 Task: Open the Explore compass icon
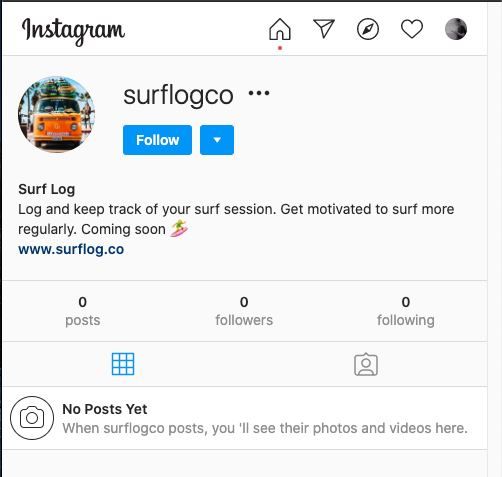point(368,29)
